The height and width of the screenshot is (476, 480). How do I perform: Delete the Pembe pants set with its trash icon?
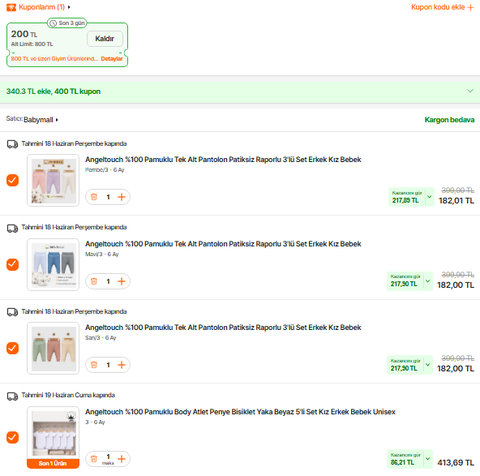[94, 197]
